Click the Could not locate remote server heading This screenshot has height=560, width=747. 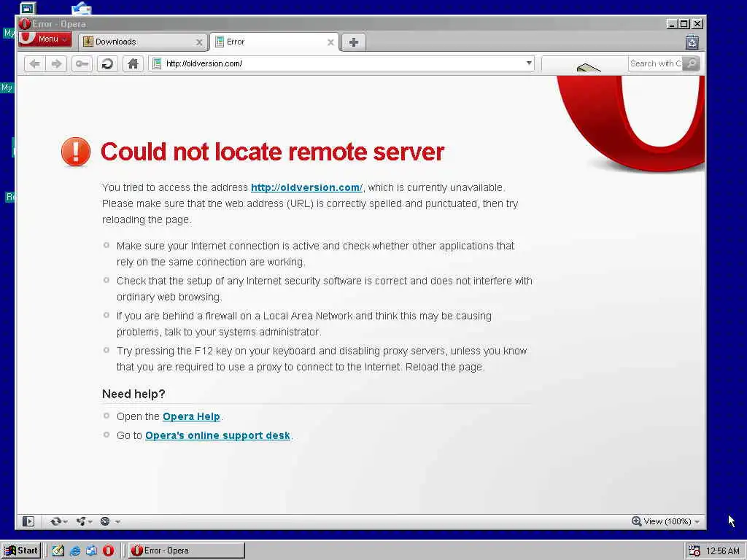click(x=273, y=152)
